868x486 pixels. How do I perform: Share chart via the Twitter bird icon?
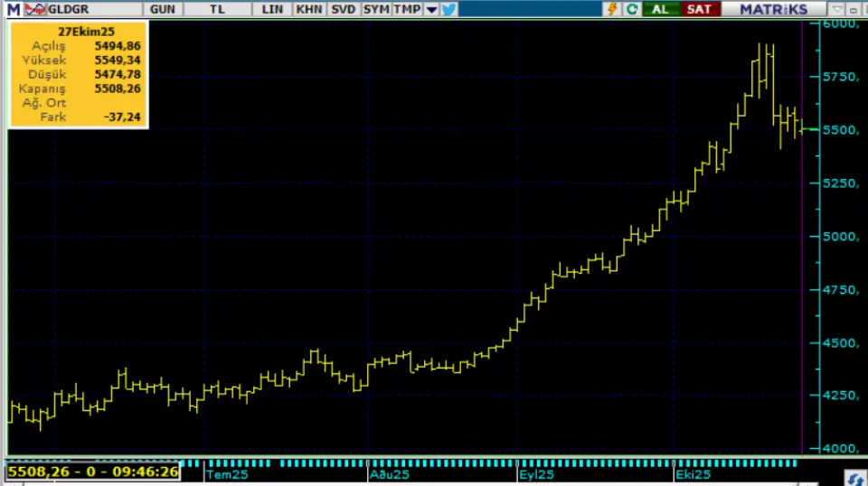tap(449, 9)
